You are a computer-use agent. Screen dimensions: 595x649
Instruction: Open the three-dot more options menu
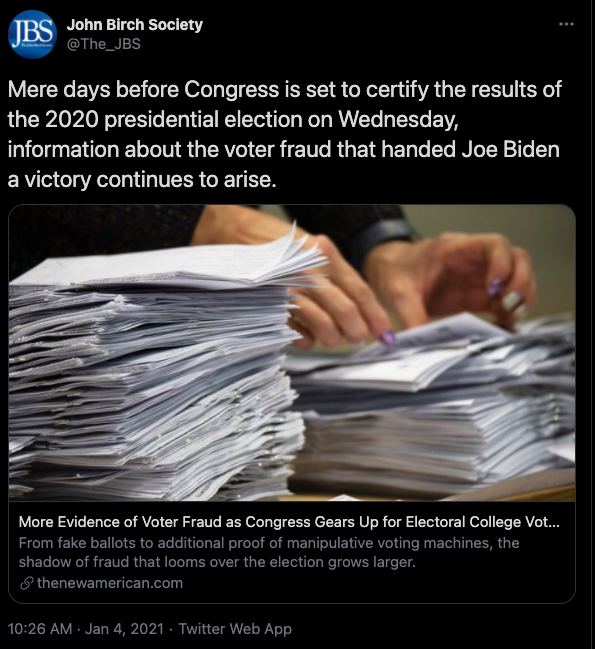(x=566, y=24)
